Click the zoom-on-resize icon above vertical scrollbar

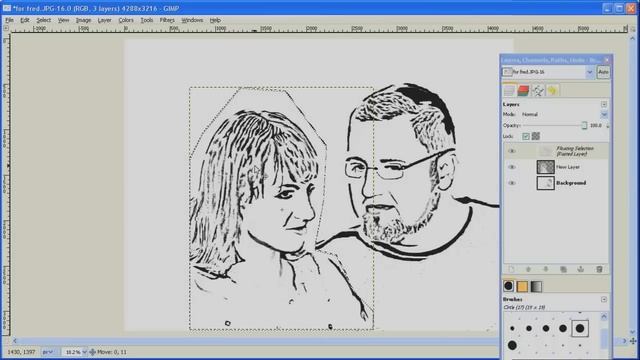(633, 29)
